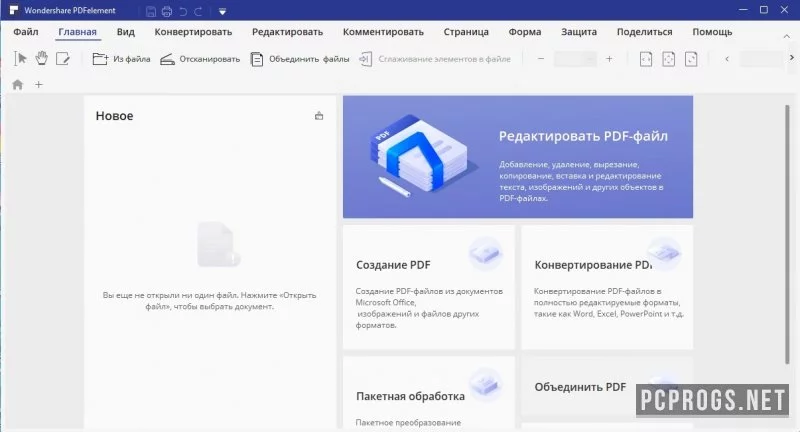Open the zoom level dropdown
The width and height of the screenshot is (800, 432).
pyautogui.click(x=575, y=59)
